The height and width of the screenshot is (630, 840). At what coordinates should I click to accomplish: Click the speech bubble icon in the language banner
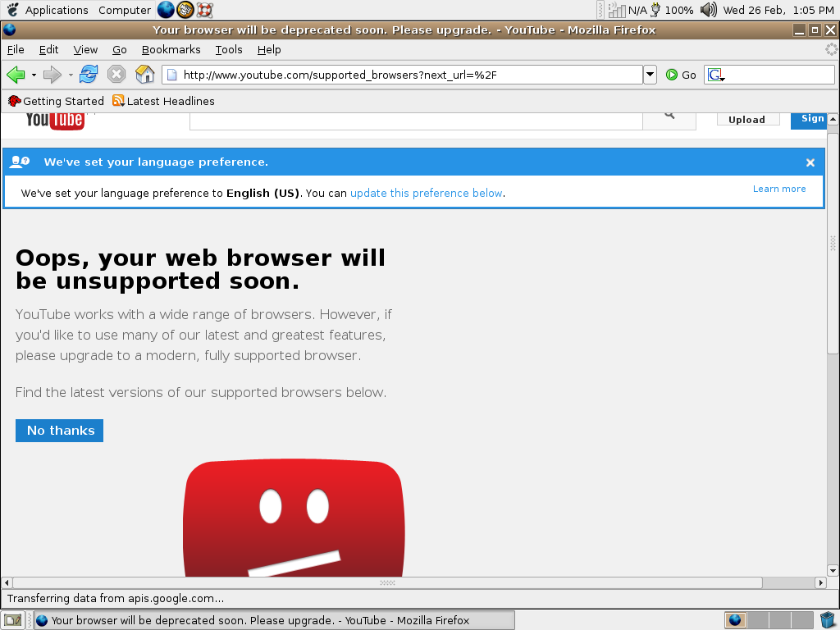[x=20, y=162]
